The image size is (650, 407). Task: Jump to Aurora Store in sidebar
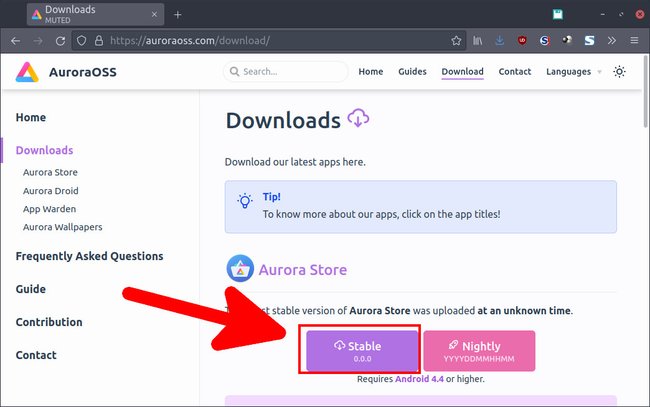point(50,172)
